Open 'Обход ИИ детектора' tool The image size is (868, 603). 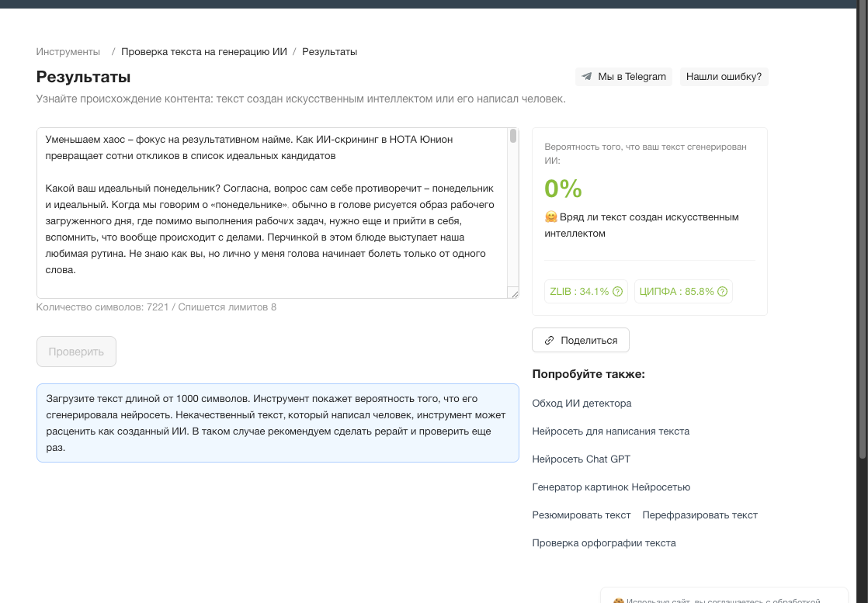[582, 403]
